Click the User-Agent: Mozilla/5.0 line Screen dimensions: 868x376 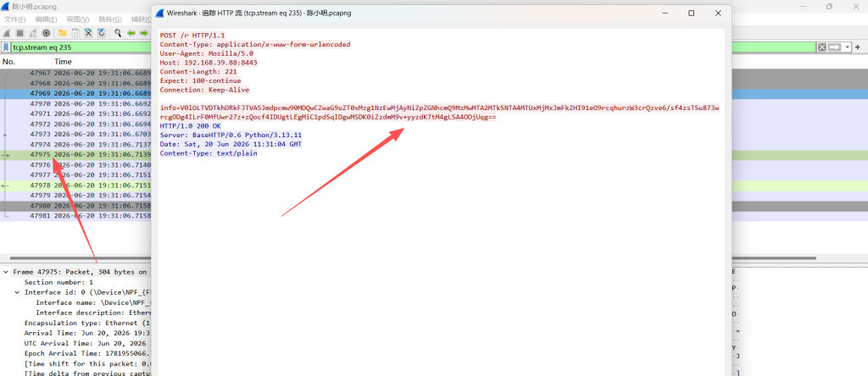pos(207,53)
